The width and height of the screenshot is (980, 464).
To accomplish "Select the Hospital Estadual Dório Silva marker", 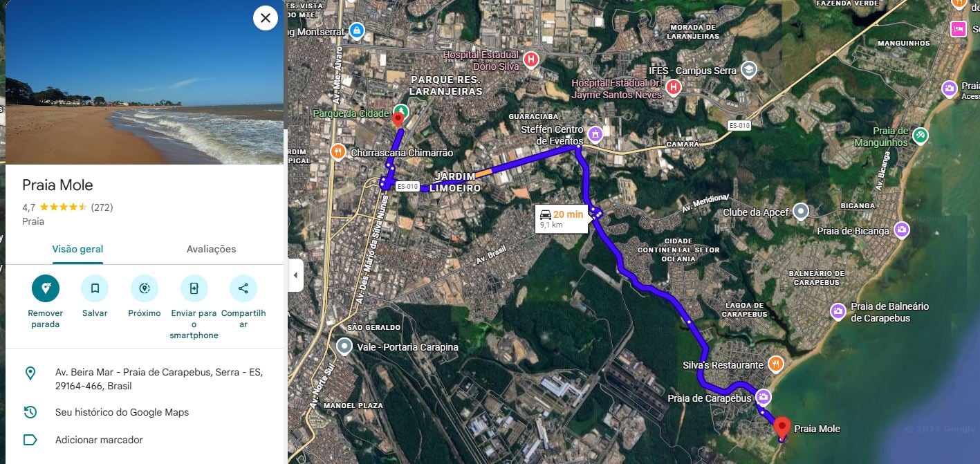I will point(531,59).
